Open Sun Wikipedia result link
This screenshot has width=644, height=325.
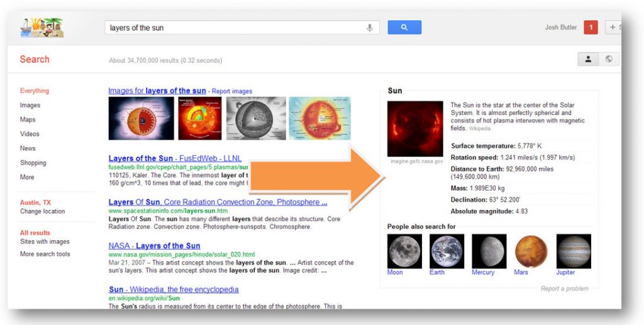point(174,289)
